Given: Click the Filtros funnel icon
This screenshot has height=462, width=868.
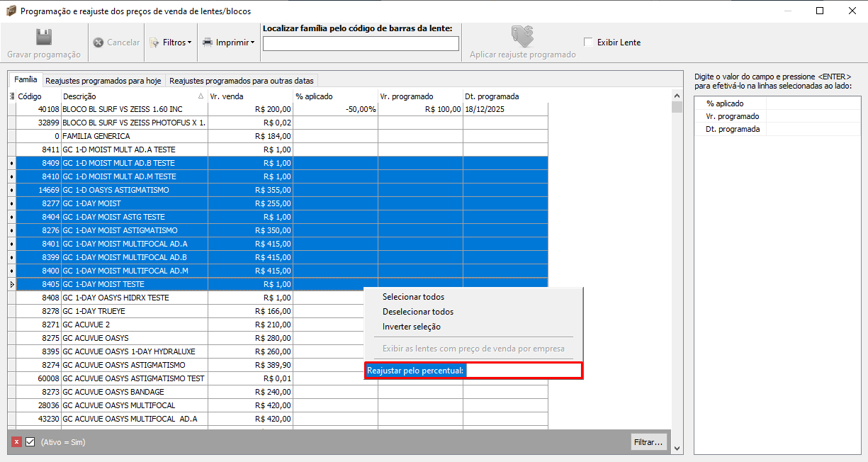Looking at the screenshot, I should [x=154, y=43].
